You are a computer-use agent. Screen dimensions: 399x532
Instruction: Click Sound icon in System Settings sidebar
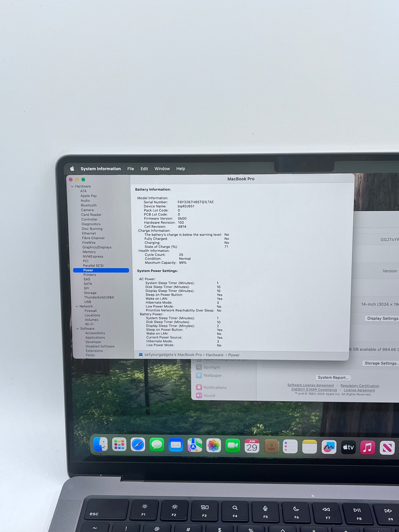[199, 395]
